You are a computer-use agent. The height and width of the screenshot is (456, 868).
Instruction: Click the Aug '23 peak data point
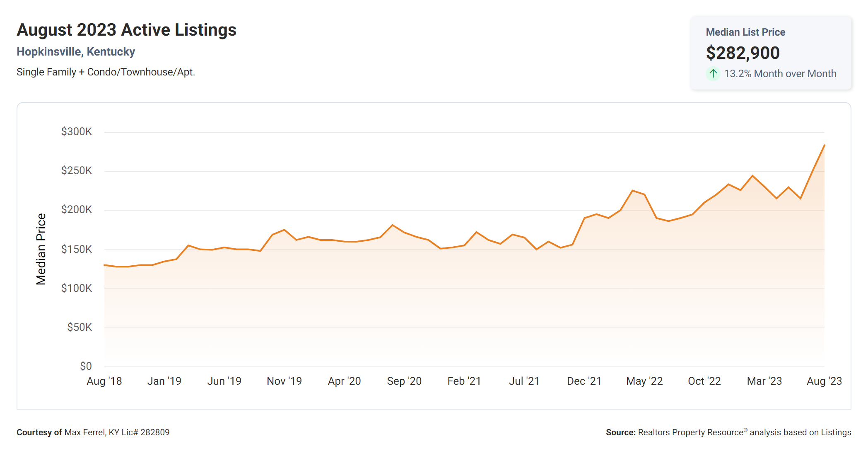tap(824, 145)
